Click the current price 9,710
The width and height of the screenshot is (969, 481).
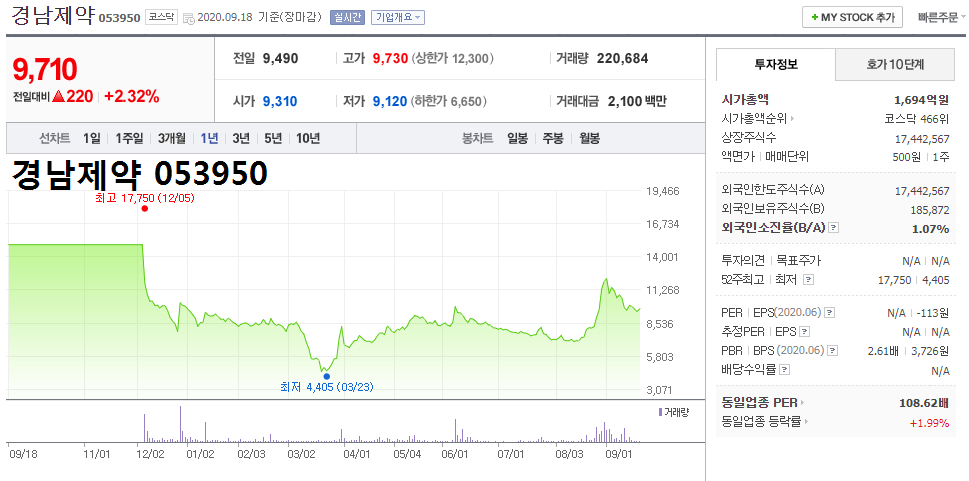pos(45,69)
